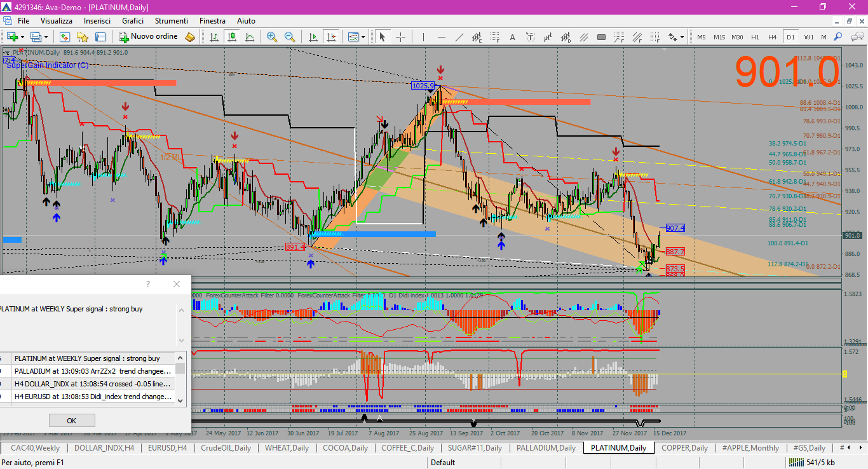Image resolution: width=868 pixels, height=469 pixels.
Task: Add text with the A tool
Action: pyautogui.click(x=512, y=37)
